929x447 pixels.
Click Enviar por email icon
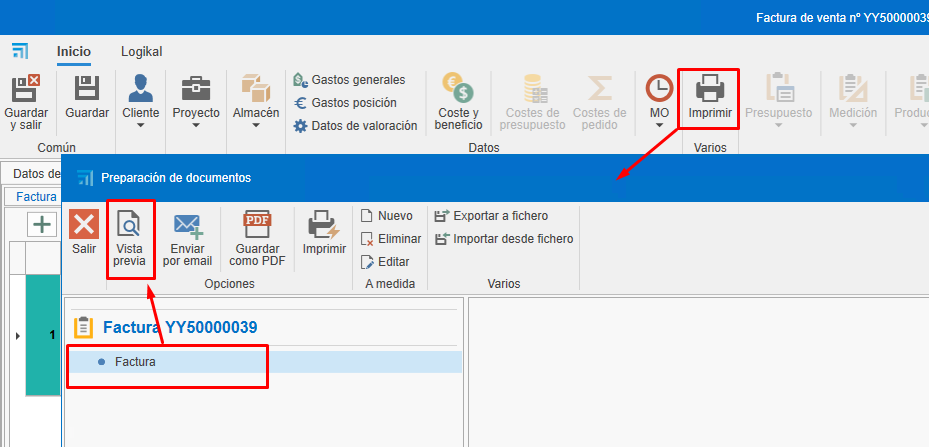[188, 226]
